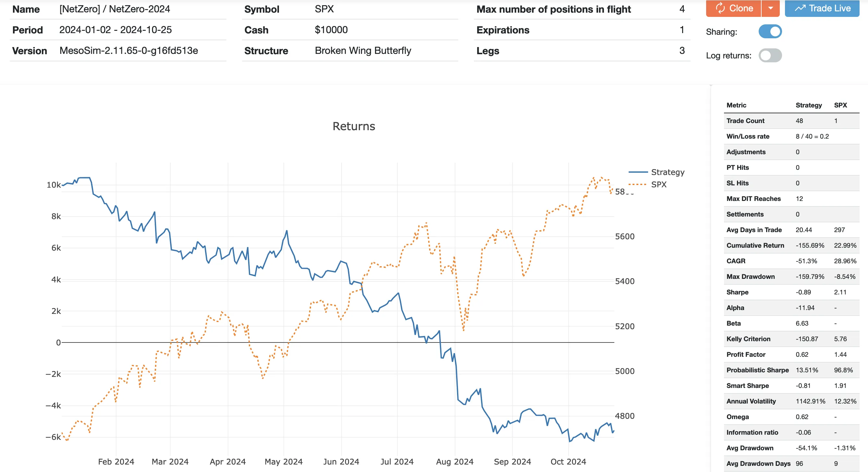The image size is (868, 472).
Task: Click the Returns chart title
Action: (x=354, y=126)
